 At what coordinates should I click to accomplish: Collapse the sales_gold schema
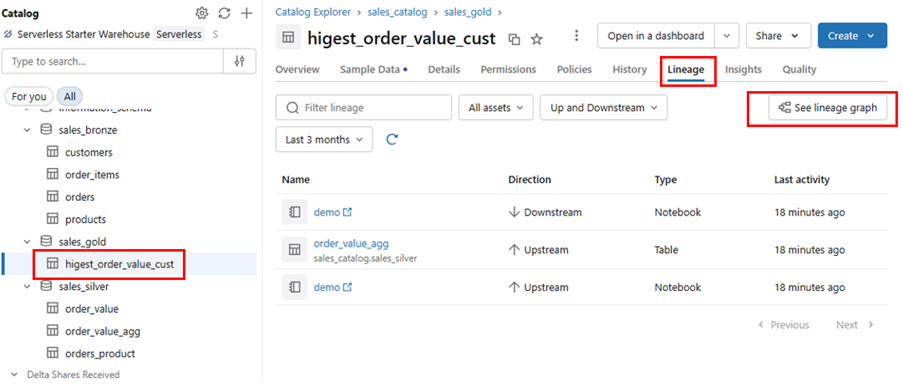coord(26,241)
